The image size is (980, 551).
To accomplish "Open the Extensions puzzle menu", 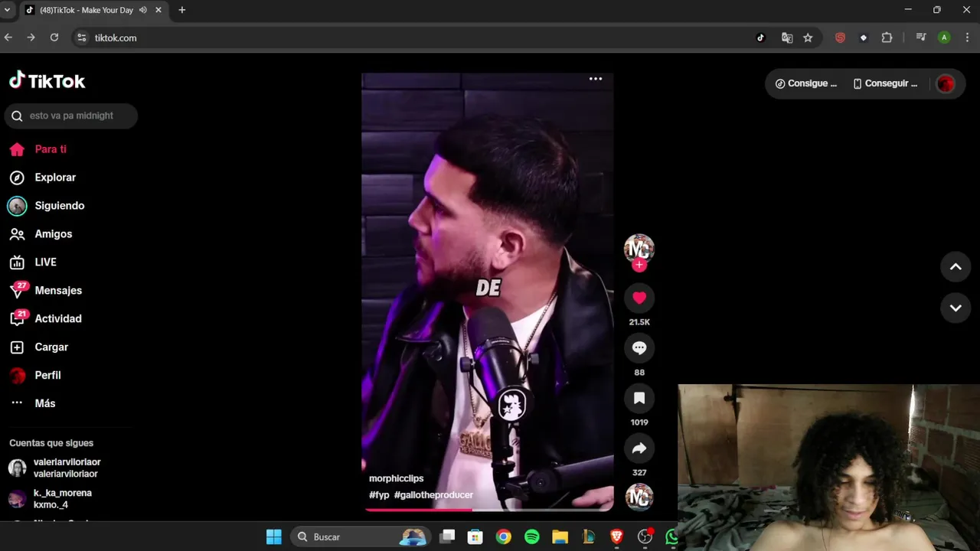I will pos(887,37).
